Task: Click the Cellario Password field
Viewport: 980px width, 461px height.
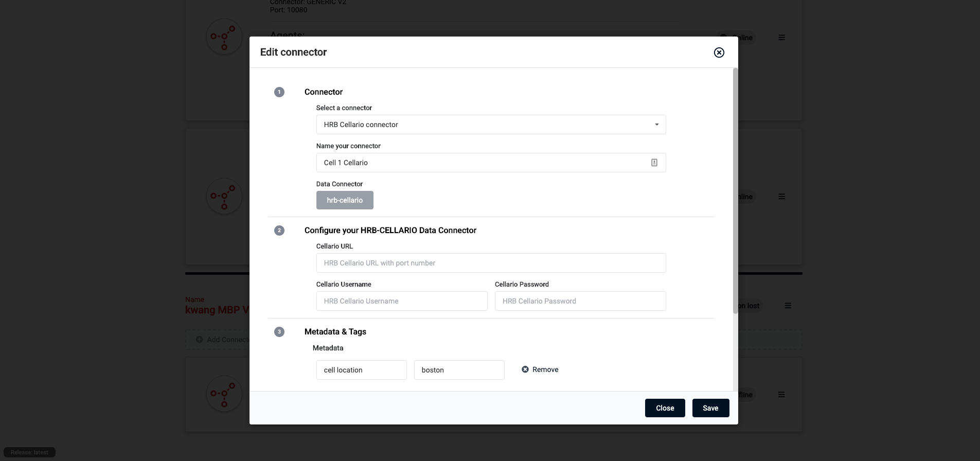Action: 580,301
